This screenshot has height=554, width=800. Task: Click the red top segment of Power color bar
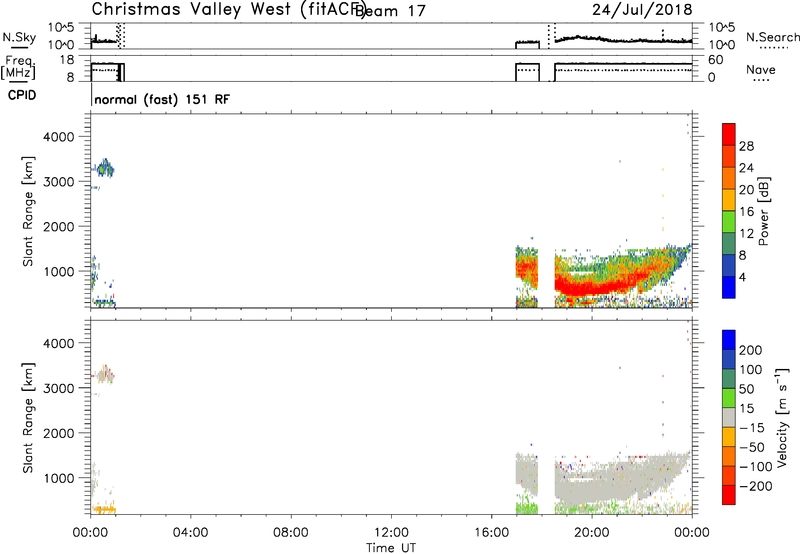(729, 134)
